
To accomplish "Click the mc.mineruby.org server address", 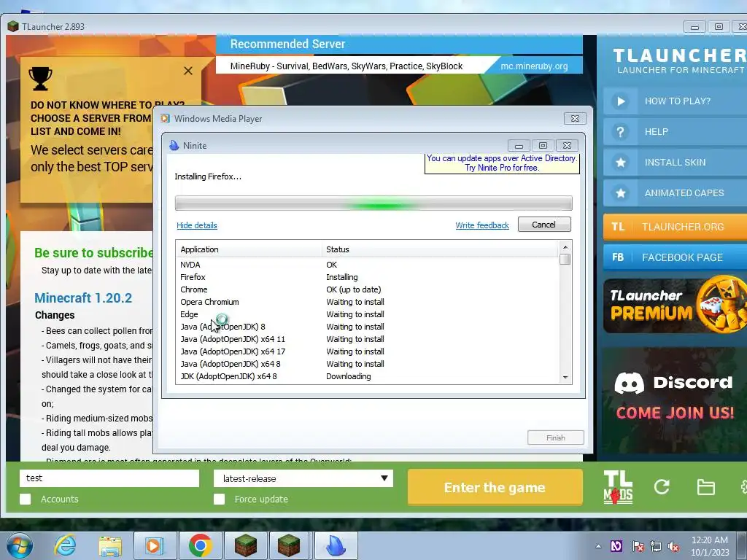I will point(534,66).
